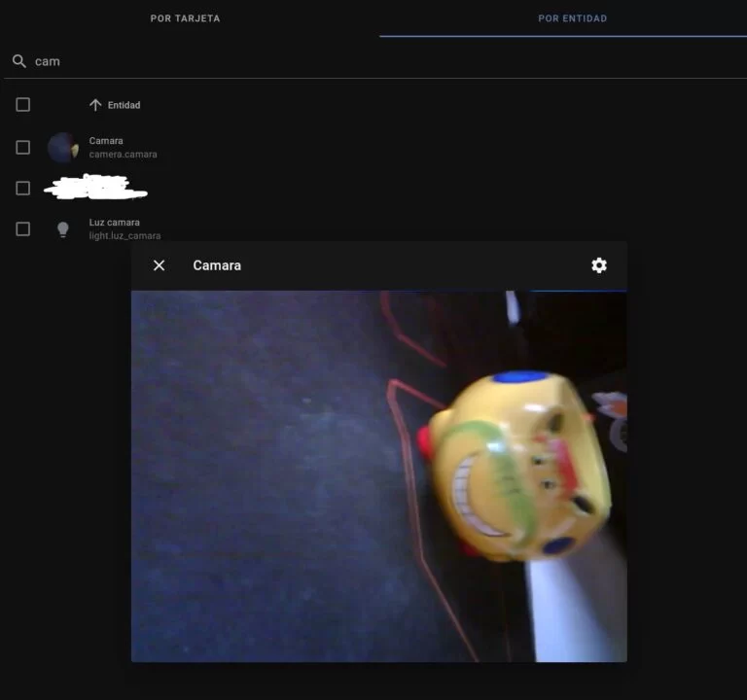Click the sort arrow beside Entidad
The image size is (747, 700).
point(95,105)
